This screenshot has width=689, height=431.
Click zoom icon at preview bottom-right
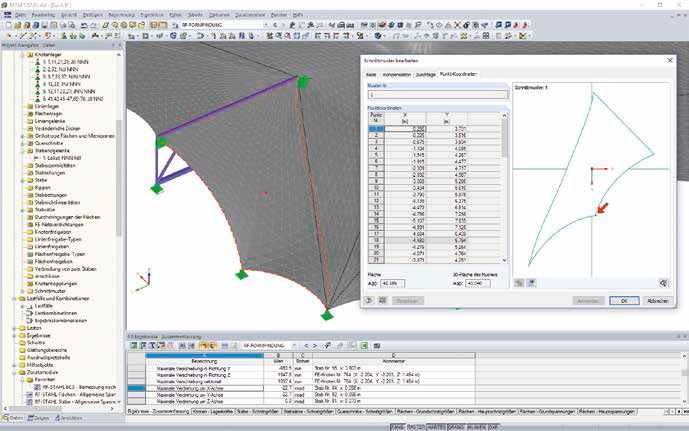[664, 283]
